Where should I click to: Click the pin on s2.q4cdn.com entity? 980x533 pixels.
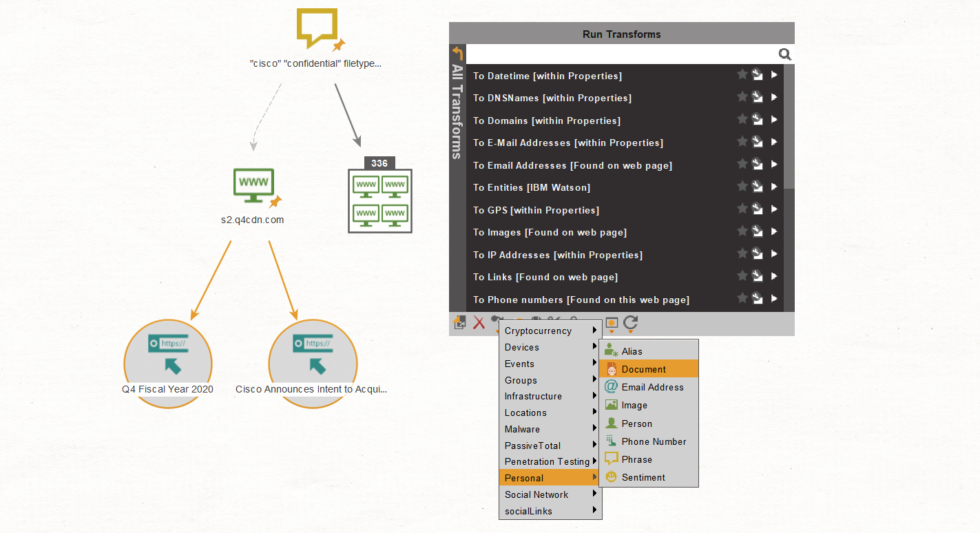pos(275,201)
